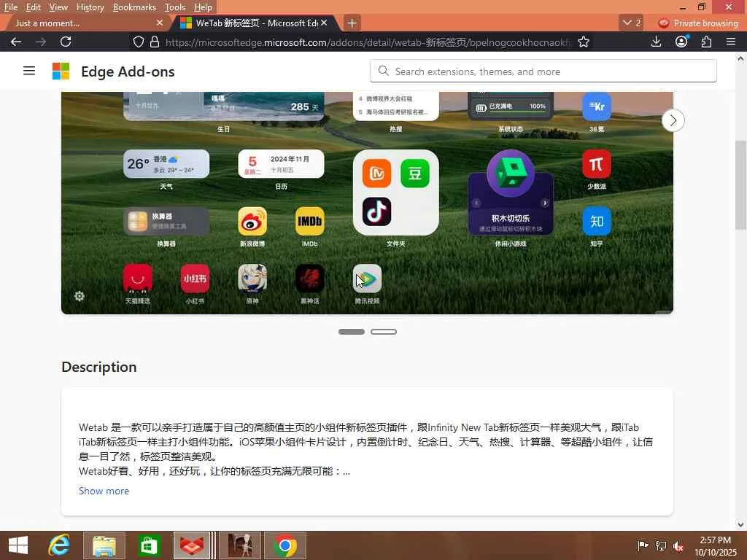This screenshot has height=560, width=747.
Task: Close the Just a moment tab
Action: point(160,23)
